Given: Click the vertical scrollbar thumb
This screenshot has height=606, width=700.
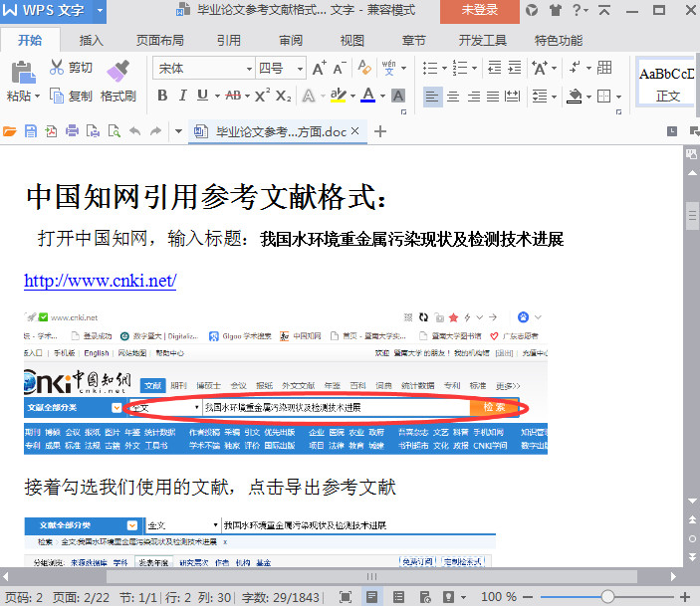Looking at the screenshot, I should click(x=692, y=216).
